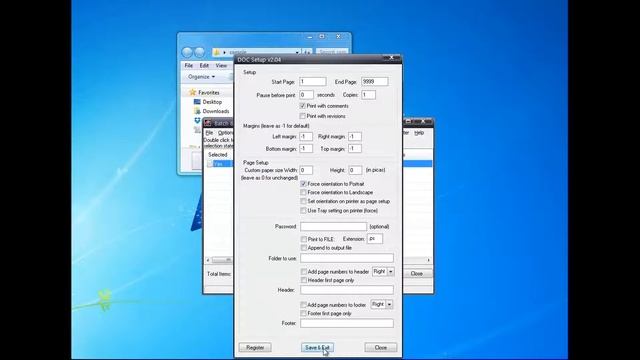Enable Print to FILE option
The height and width of the screenshot is (360, 640).
[x=304, y=239]
